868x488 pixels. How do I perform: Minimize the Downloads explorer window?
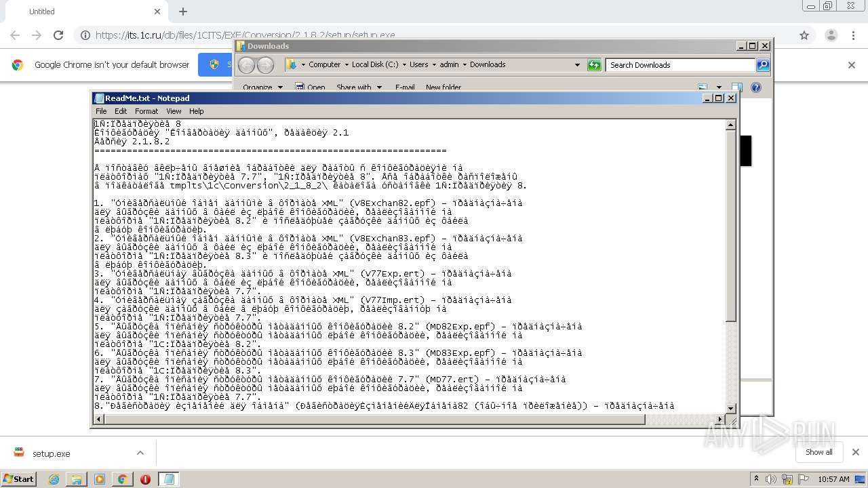741,46
